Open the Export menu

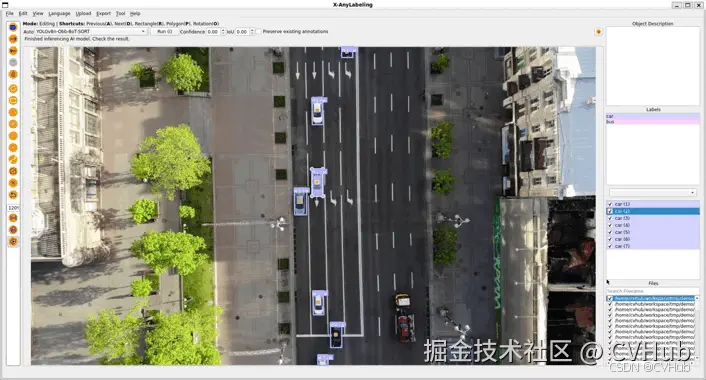coord(104,14)
